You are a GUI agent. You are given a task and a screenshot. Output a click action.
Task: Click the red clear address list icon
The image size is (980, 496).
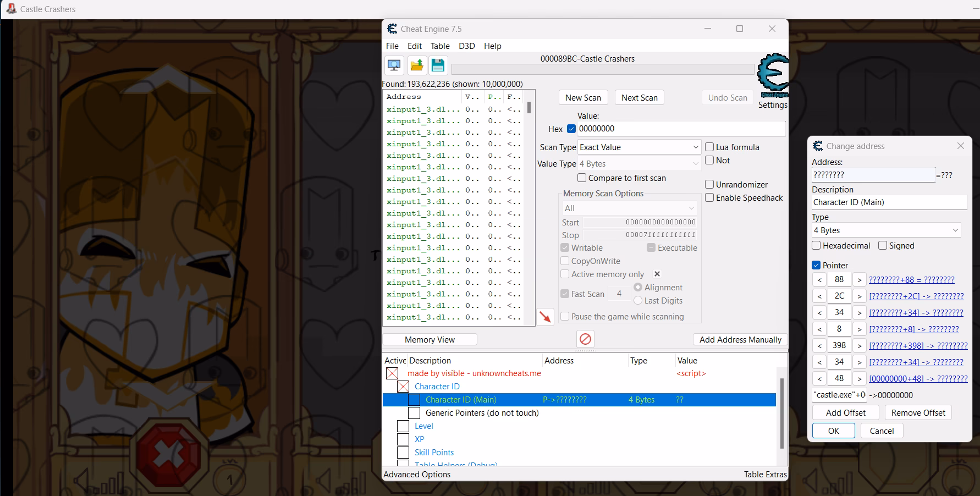coord(585,339)
